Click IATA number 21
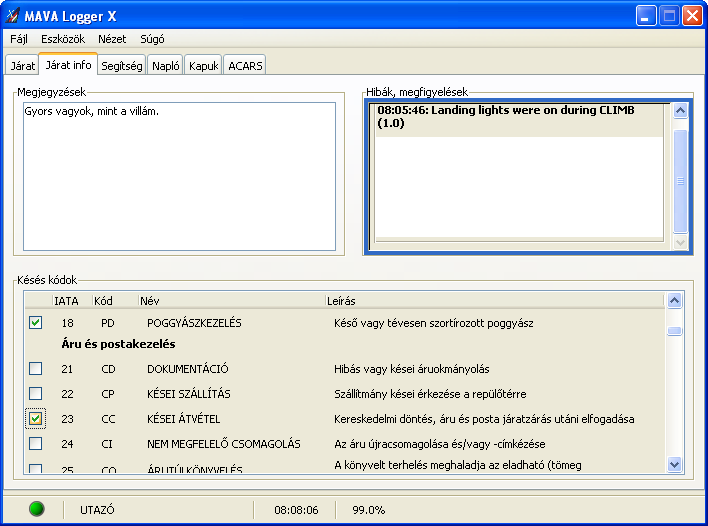708x526 pixels. click(x=67, y=369)
